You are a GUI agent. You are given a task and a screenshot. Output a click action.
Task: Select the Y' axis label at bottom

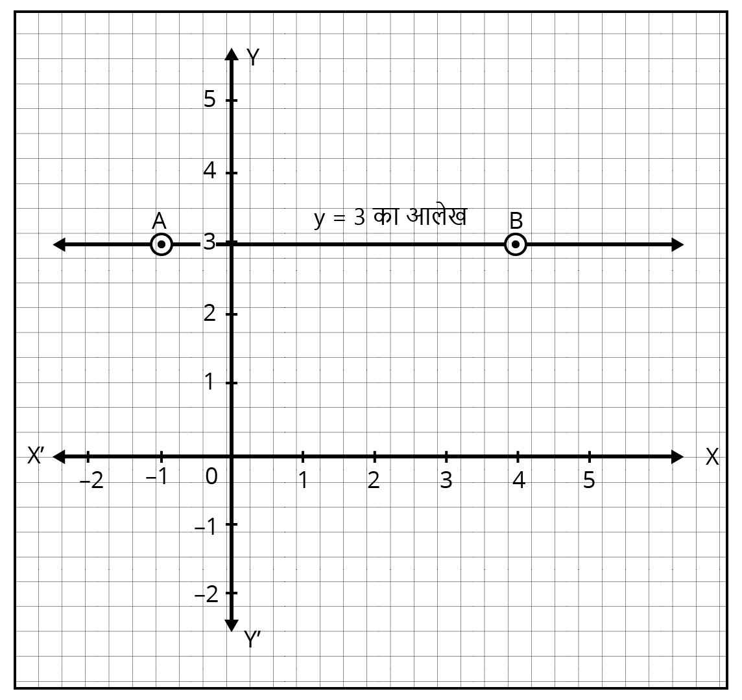pos(252,640)
